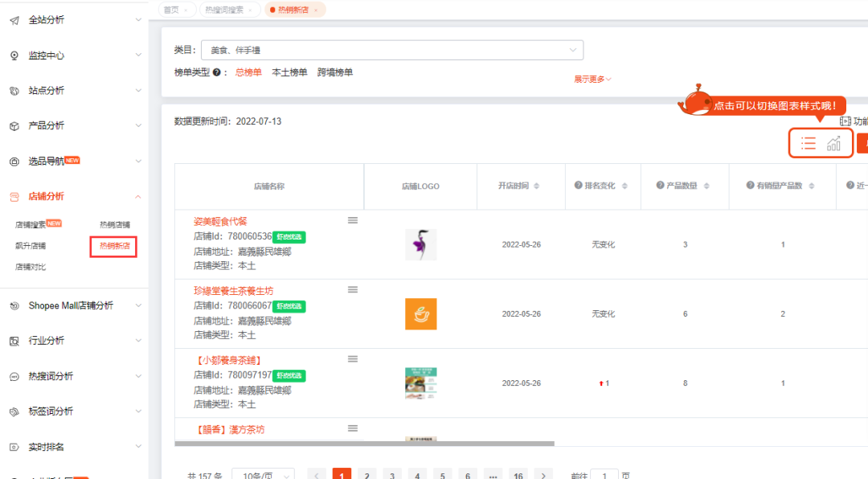868x479 pixels.
Task: Open 飙升店铺 submenu item
Action: pos(31,246)
